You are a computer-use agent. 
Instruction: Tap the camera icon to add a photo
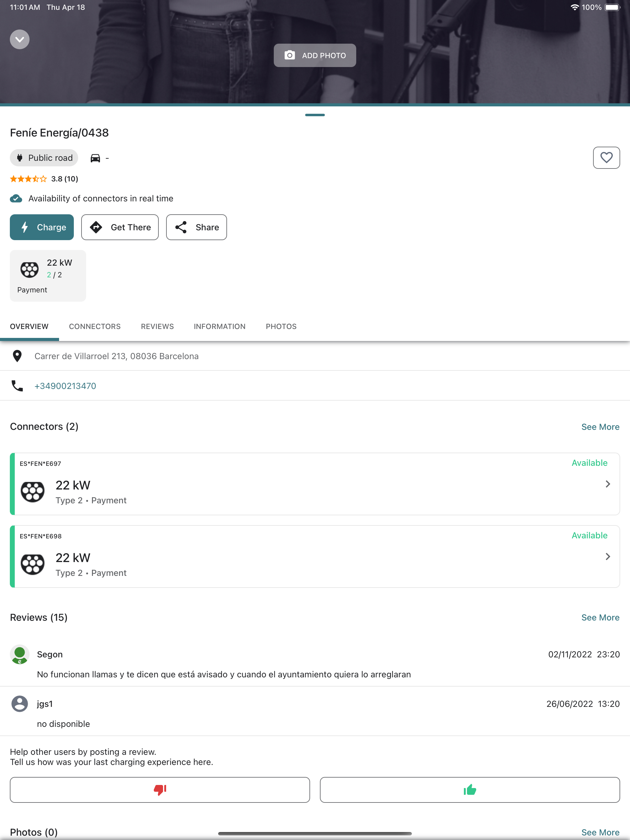click(289, 55)
